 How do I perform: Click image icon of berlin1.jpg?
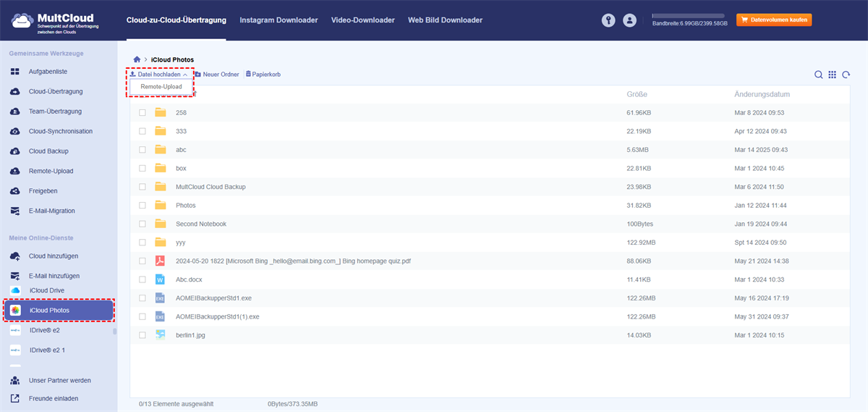[161, 335]
